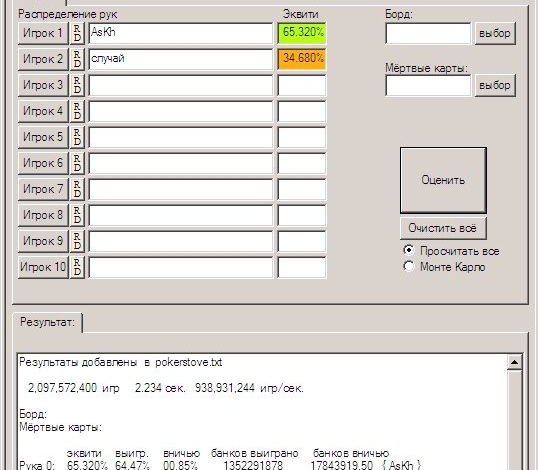Click the 938,931,244 игр/сек. value
The image size is (538, 470).
(x=249, y=388)
